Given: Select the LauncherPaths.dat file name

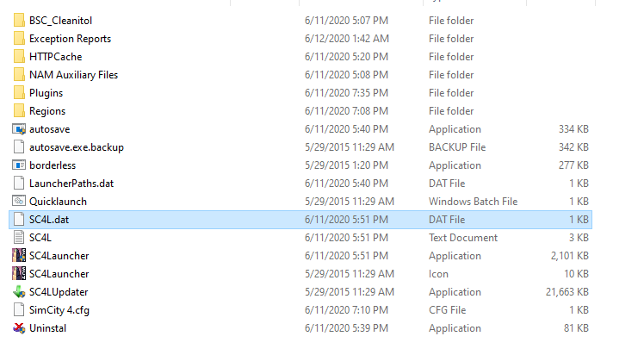Looking at the screenshot, I should click(71, 184).
